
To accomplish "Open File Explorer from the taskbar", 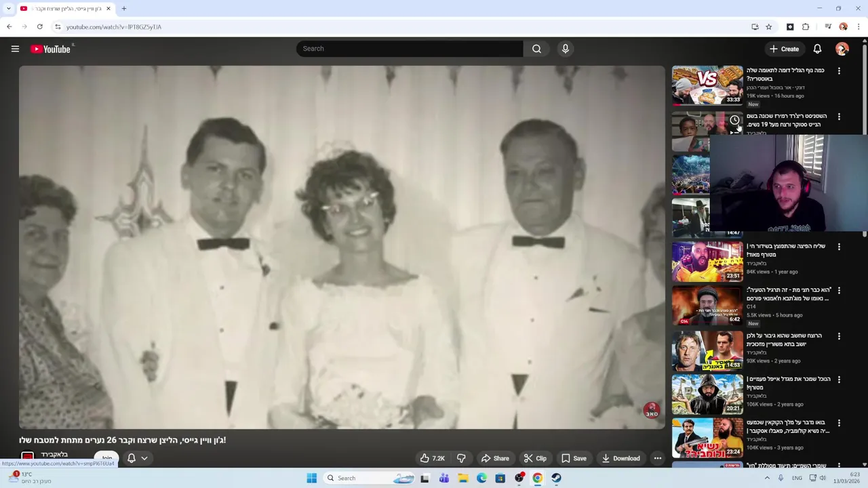I will click(462, 478).
